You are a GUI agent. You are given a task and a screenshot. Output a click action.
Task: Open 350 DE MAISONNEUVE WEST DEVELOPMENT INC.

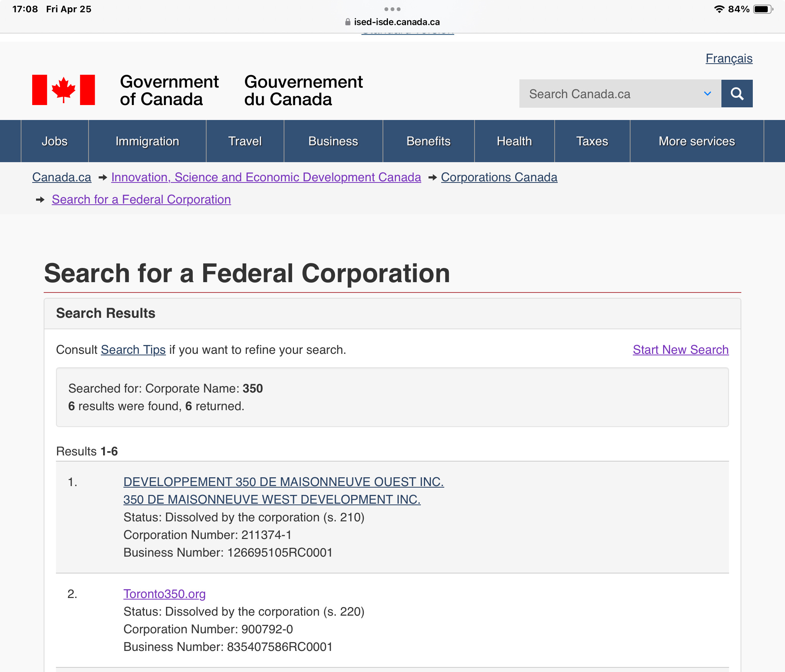pos(272,499)
